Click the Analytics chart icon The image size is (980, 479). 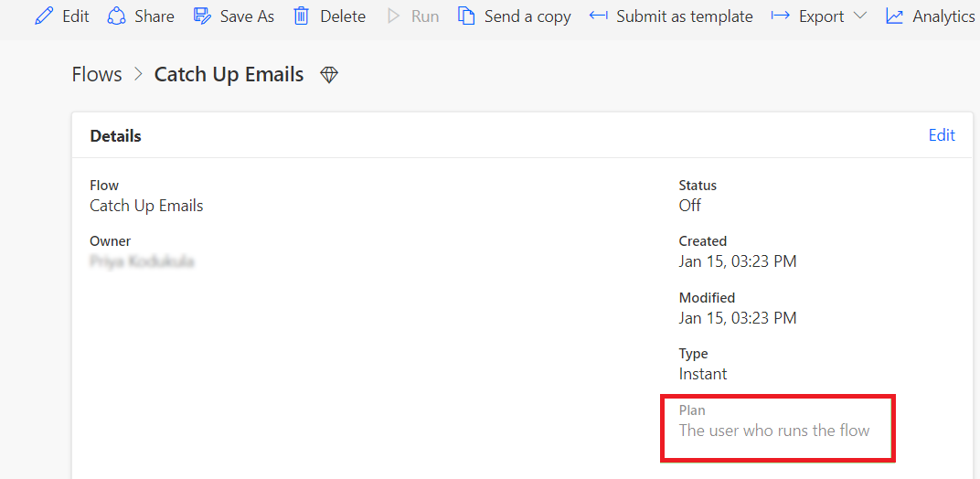[x=894, y=16]
